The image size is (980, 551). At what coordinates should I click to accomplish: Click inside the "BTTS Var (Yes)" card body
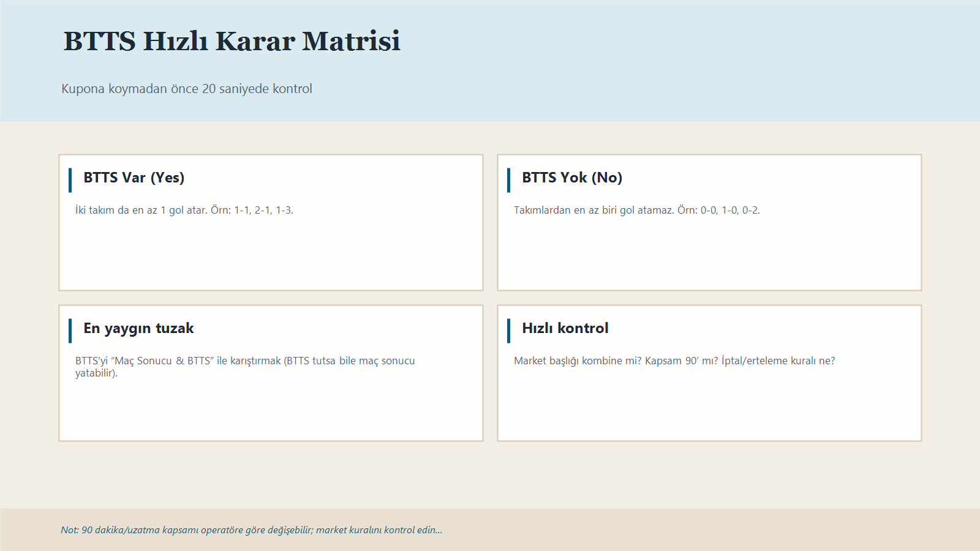tap(270, 257)
